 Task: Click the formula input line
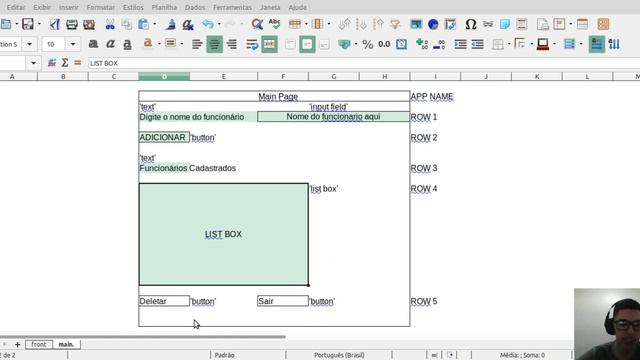coord(363,63)
